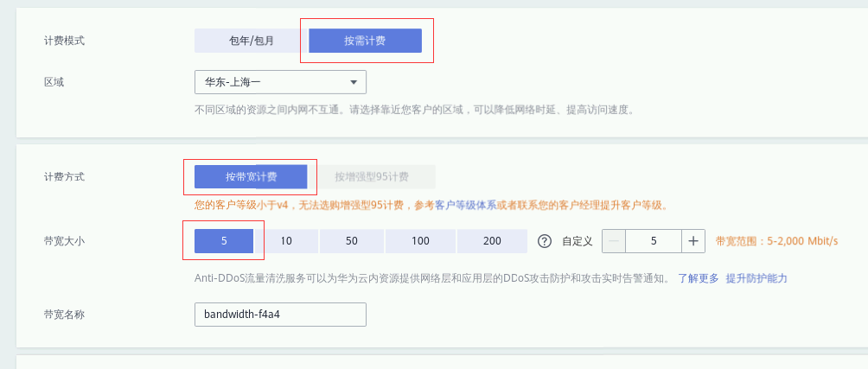Select 10 Mbit/s bandwidth size
This screenshot has width=868, height=369.
click(x=285, y=241)
